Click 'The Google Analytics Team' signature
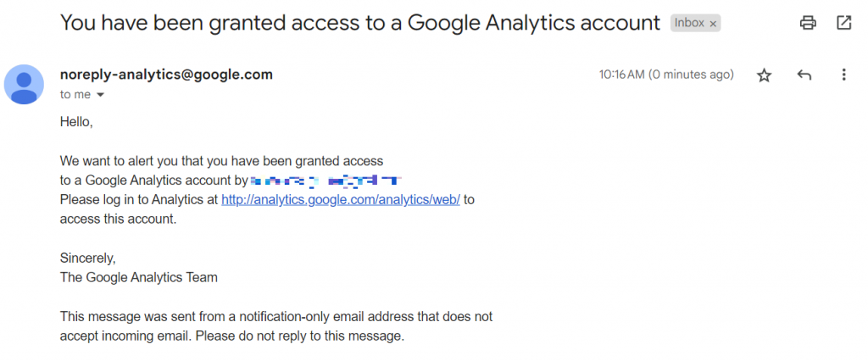The height and width of the screenshot is (361, 868). 138,277
